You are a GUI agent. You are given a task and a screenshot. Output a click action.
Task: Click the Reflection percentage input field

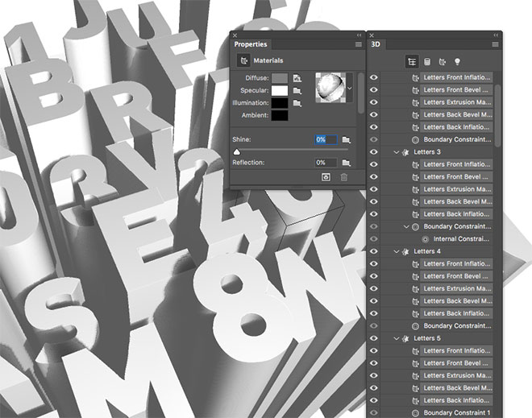[x=324, y=163]
